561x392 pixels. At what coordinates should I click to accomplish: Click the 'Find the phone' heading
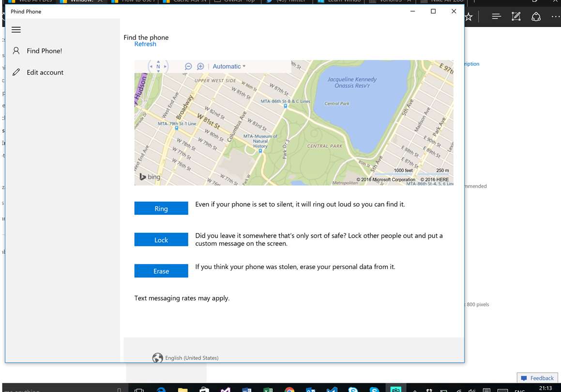[x=146, y=37]
